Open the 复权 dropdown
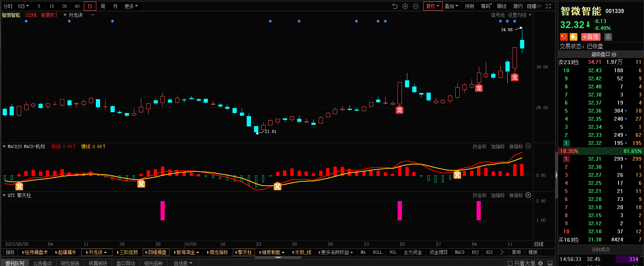Image resolution: width=644 pixels, height=266 pixels. click(432, 6)
